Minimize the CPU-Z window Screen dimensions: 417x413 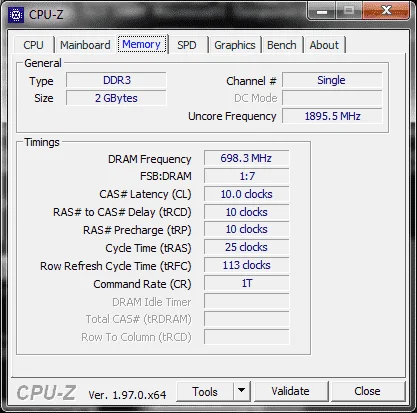[322, 11]
